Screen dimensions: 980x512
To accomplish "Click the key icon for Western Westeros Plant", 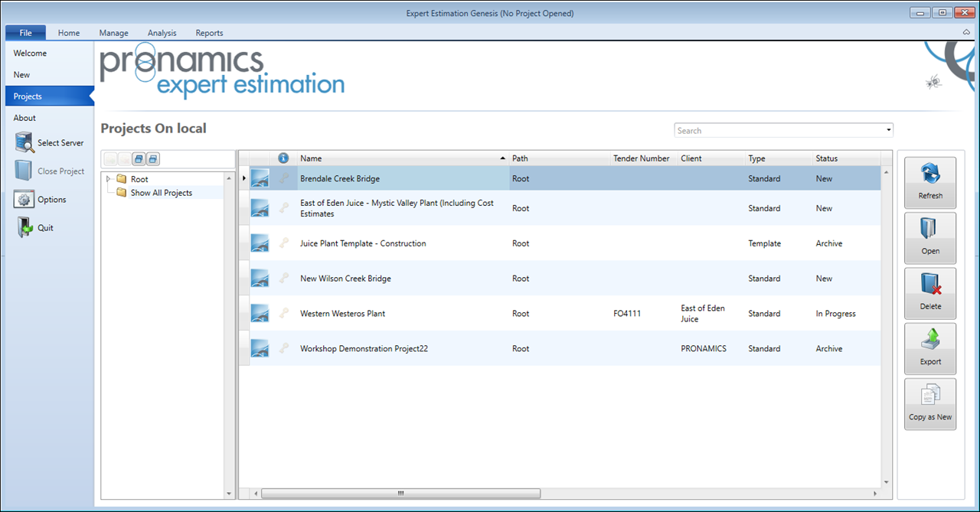I will pos(284,313).
